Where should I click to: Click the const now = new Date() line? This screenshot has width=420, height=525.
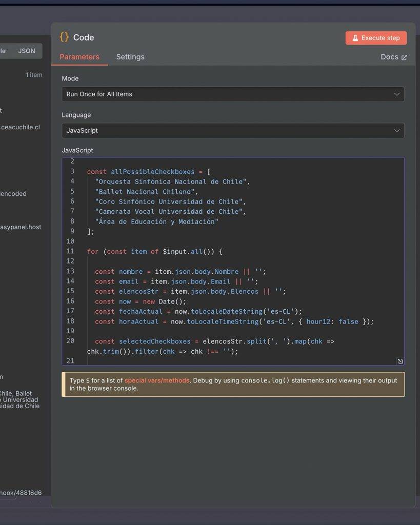coord(141,301)
